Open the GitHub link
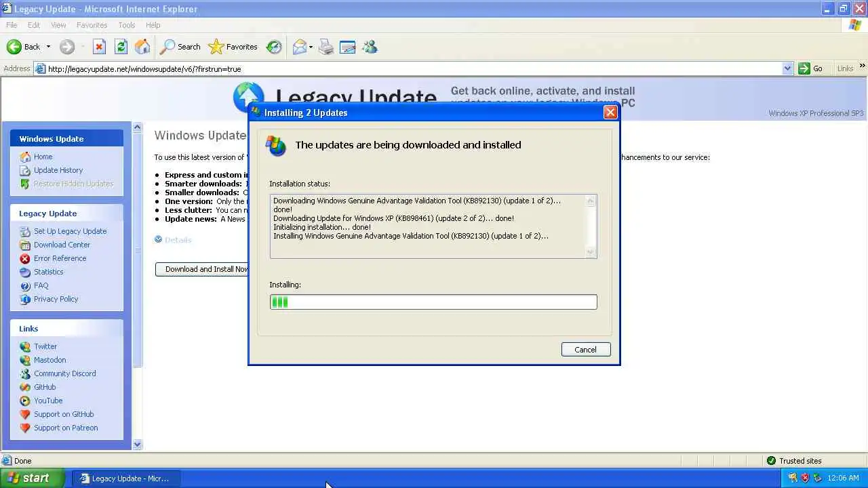The width and height of the screenshot is (868, 488). coord(45,387)
